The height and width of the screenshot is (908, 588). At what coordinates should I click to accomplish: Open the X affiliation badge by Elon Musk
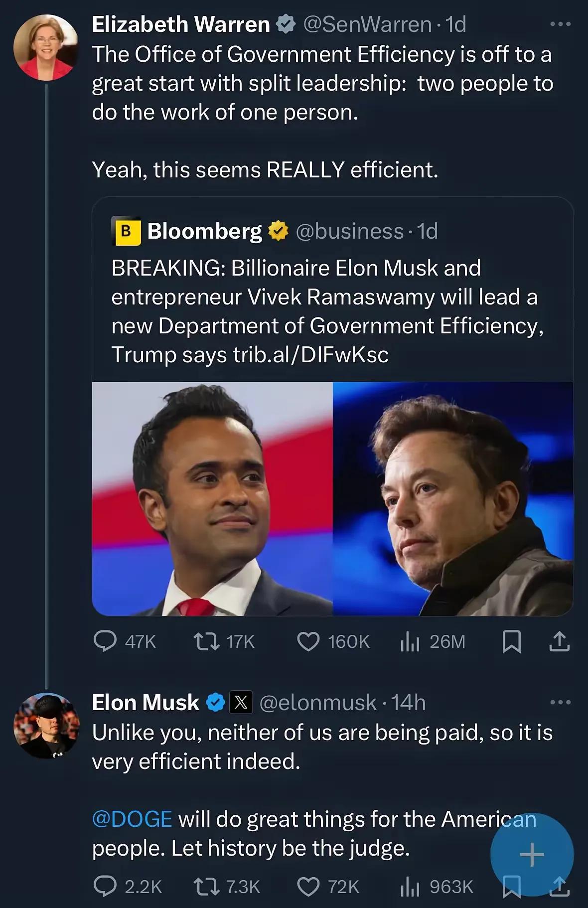tap(241, 702)
